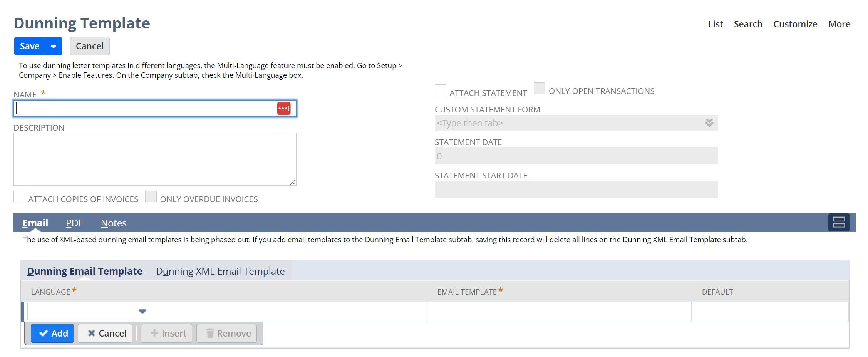Click the X Cancel icon in the sublist toolbar
Viewport: 868px width, 357px height.
click(x=92, y=333)
